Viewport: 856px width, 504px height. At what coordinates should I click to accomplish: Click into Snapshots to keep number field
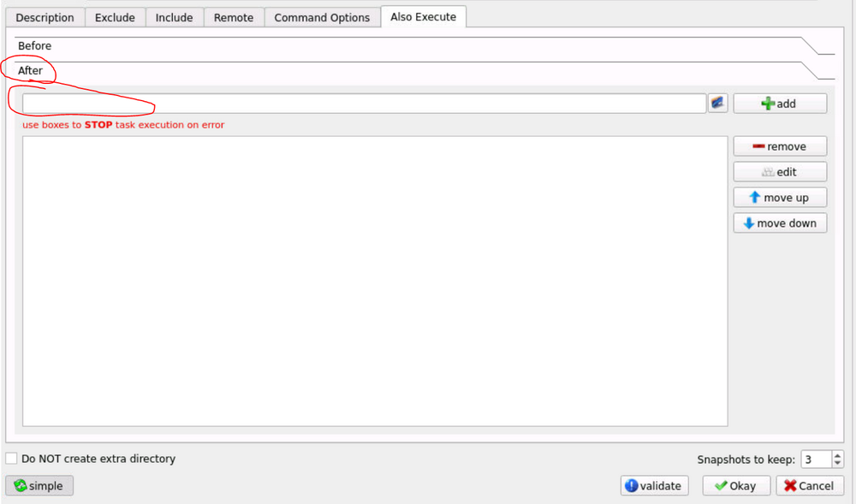click(816, 460)
